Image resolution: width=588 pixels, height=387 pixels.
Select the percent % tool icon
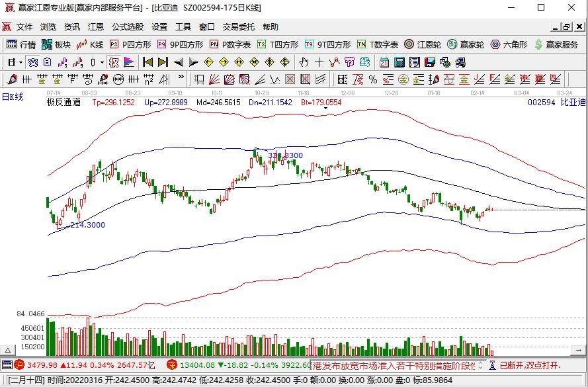tap(373, 79)
